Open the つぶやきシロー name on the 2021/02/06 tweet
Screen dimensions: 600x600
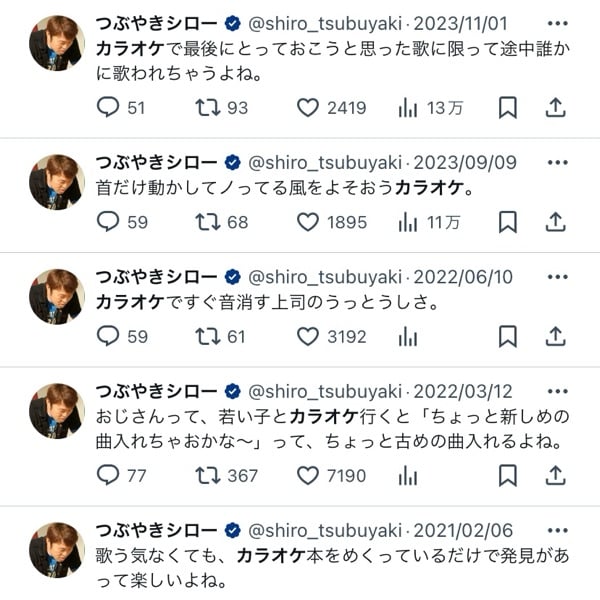point(156,529)
